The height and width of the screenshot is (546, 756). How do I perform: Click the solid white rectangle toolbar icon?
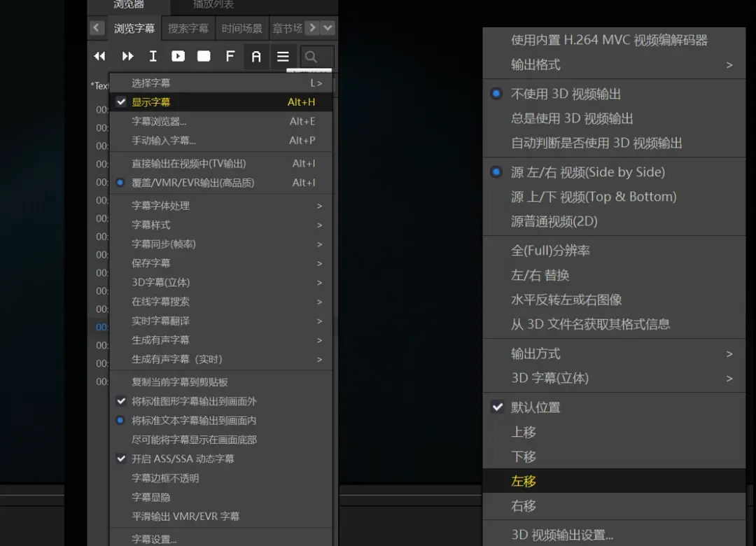[x=204, y=56]
